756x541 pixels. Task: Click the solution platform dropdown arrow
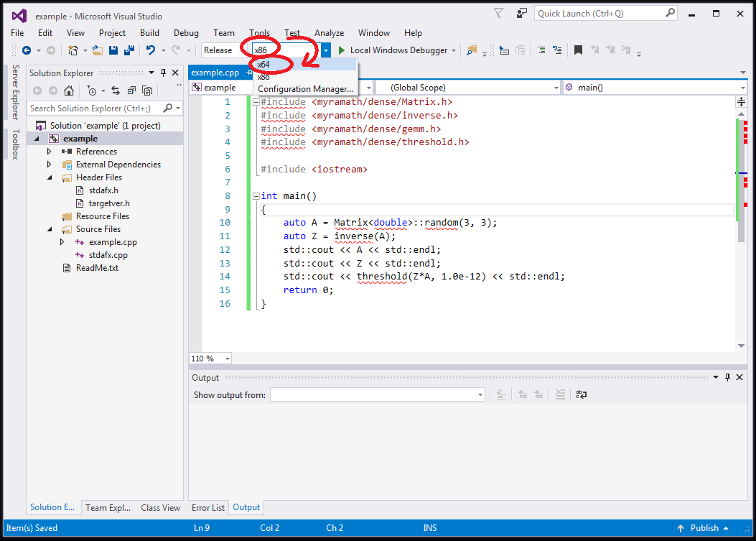click(326, 50)
